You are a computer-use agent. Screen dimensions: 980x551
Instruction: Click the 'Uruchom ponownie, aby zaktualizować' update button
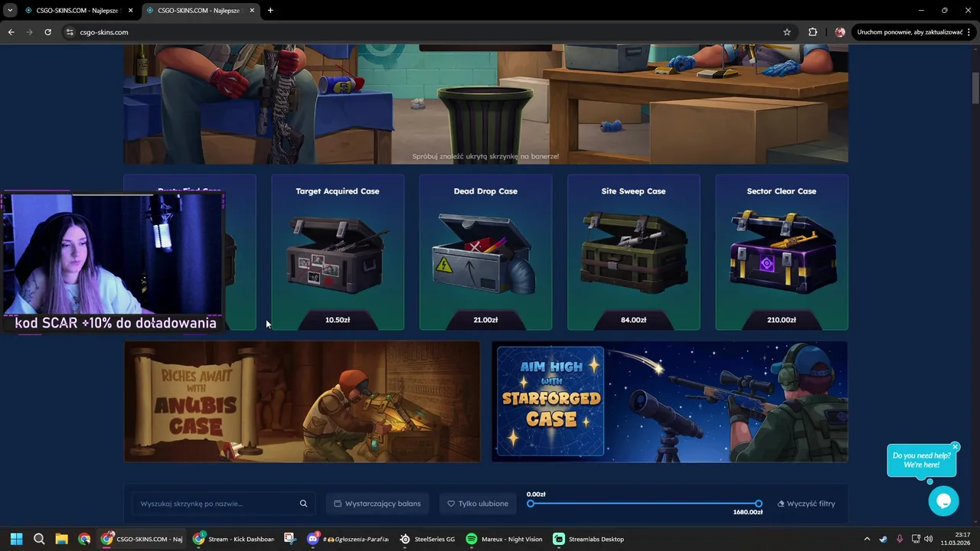click(x=913, y=32)
